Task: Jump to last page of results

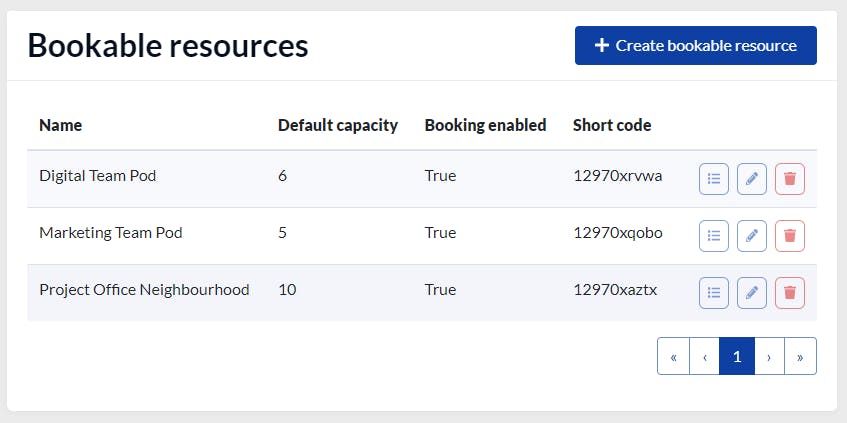Action: coord(801,356)
